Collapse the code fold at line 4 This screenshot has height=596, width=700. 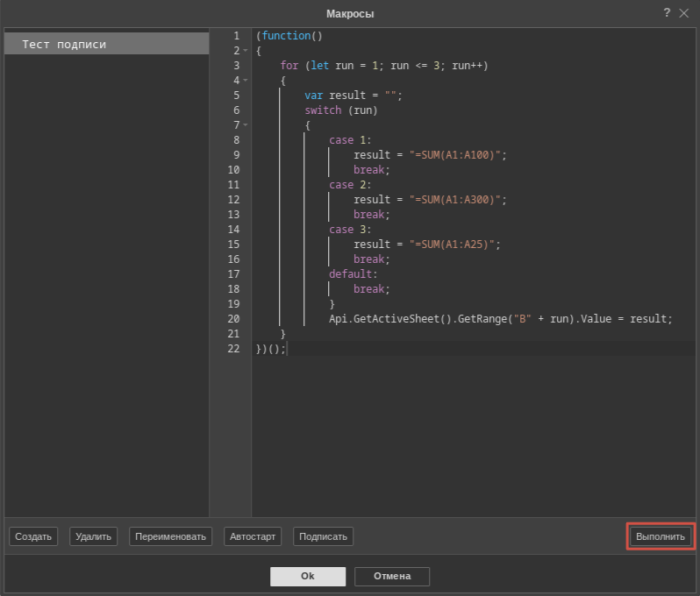[246, 81]
